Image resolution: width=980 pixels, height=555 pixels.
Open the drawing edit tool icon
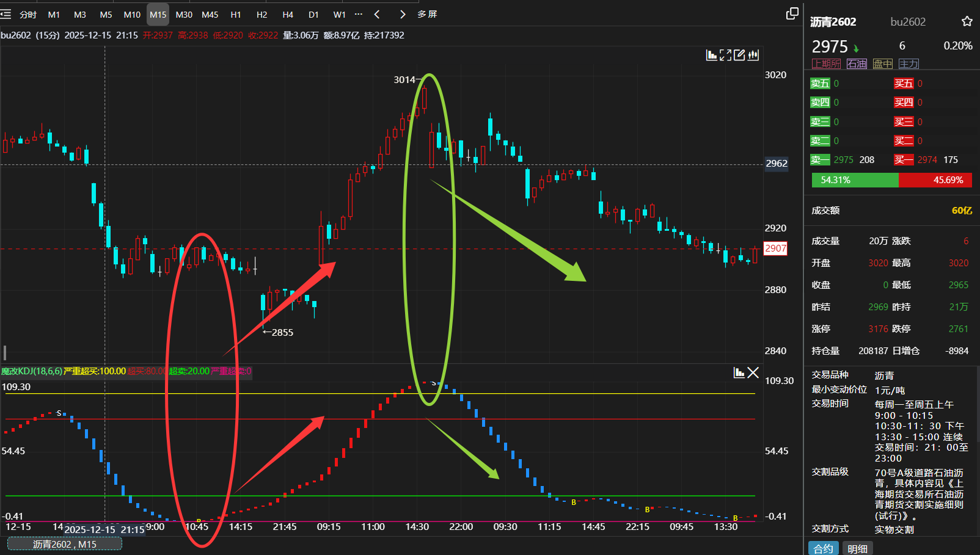pyautogui.click(x=739, y=56)
